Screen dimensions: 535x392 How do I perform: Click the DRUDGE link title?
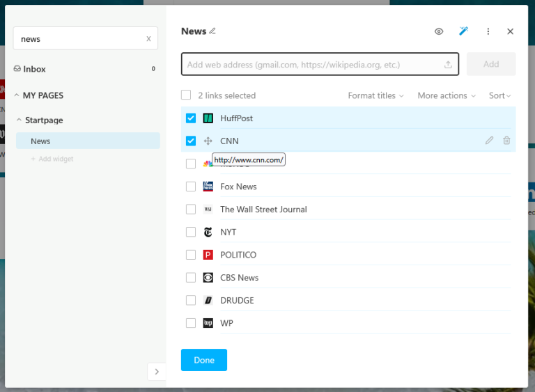click(237, 300)
